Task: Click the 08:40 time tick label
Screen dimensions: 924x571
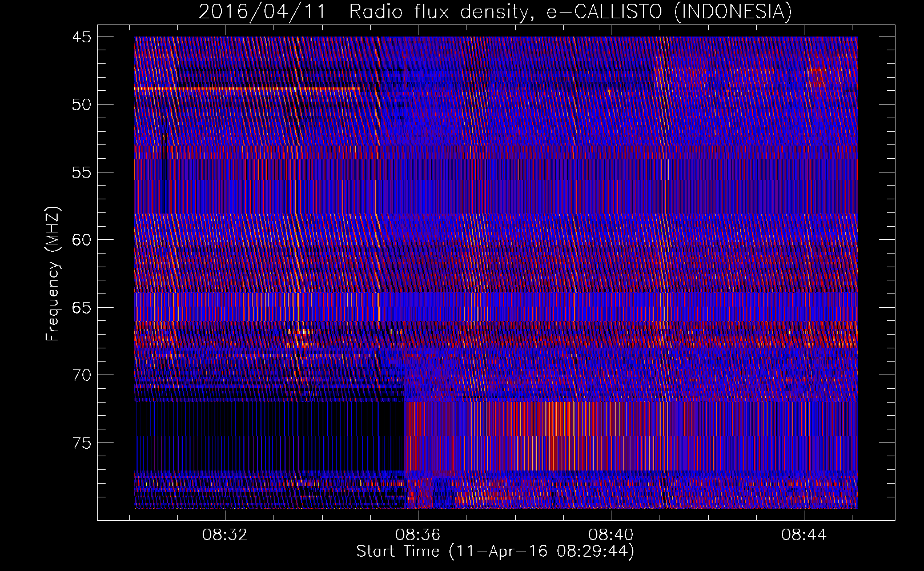Action: 611,535
